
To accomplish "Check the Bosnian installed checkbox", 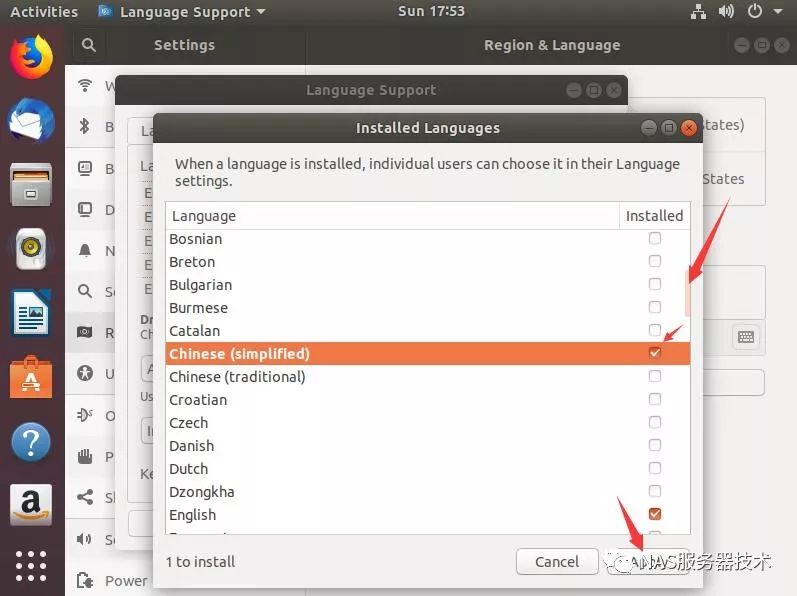I will [655, 238].
